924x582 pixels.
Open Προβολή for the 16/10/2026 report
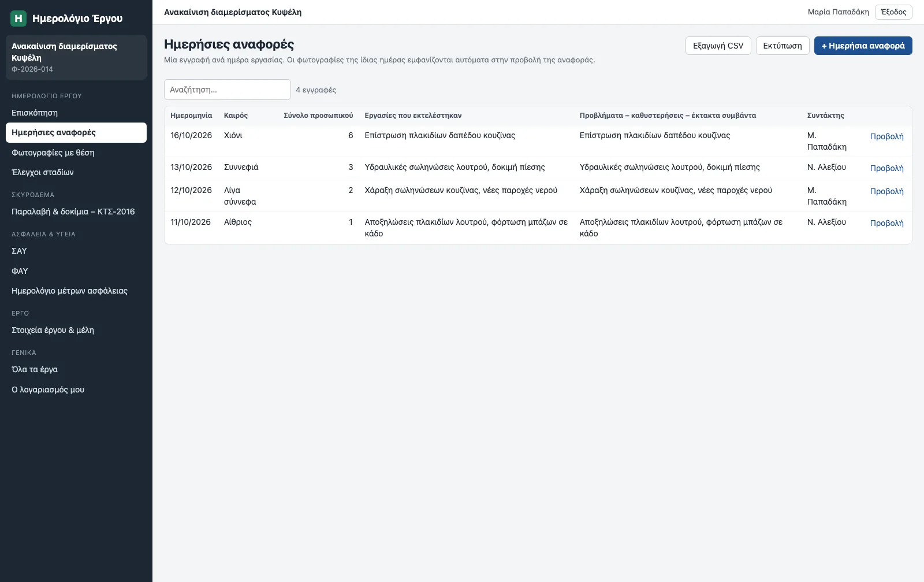click(886, 136)
